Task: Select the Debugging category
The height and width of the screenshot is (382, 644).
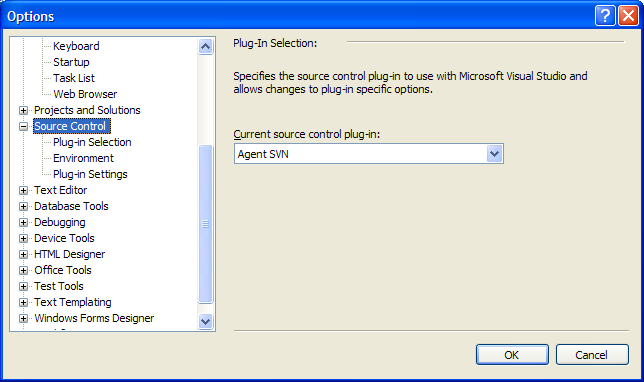Action: (60, 222)
